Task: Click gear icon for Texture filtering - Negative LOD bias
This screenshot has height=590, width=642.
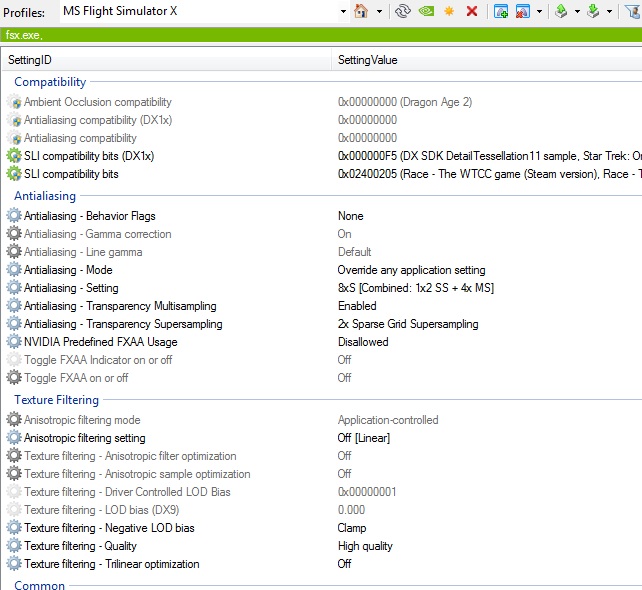Action: 14,527
